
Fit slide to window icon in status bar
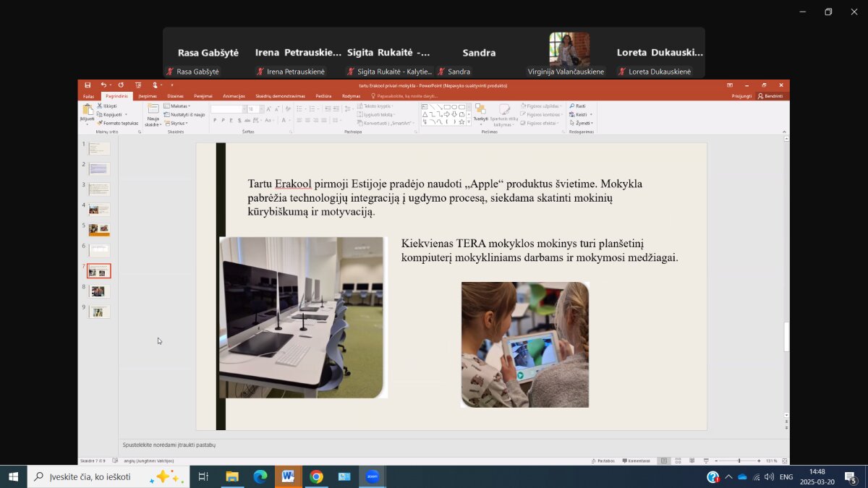click(784, 461)
